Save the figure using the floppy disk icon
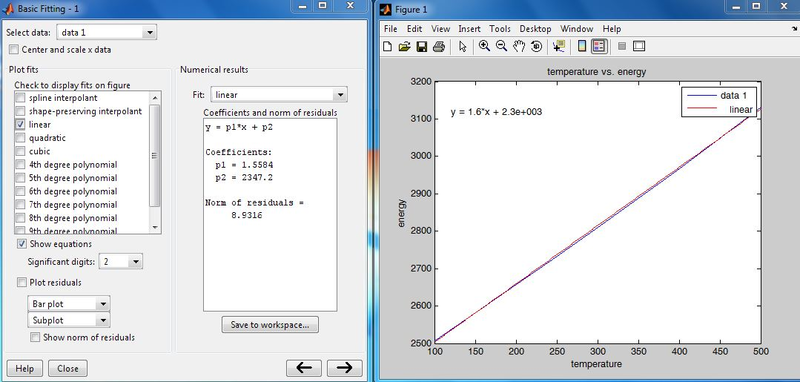 pos(421,46)
